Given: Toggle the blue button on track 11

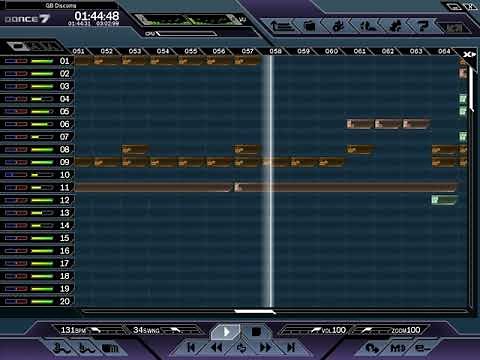Looking at the screenshot, I should [x=11, y=188].
